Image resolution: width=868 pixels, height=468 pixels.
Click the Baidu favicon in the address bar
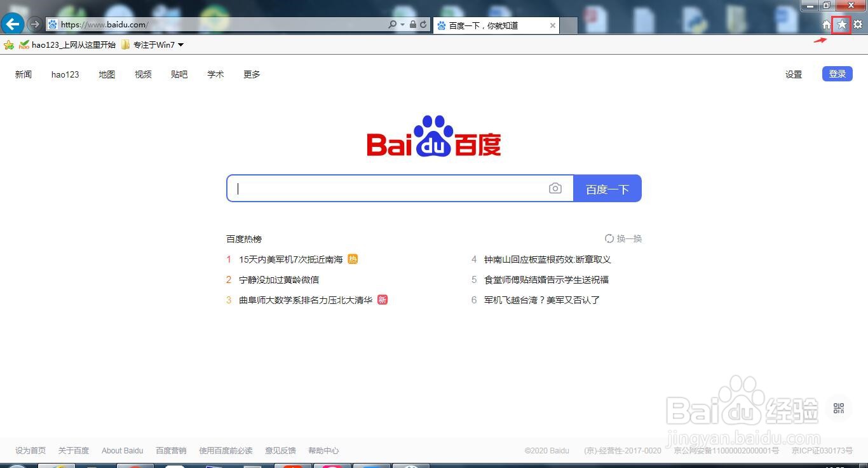53,25
